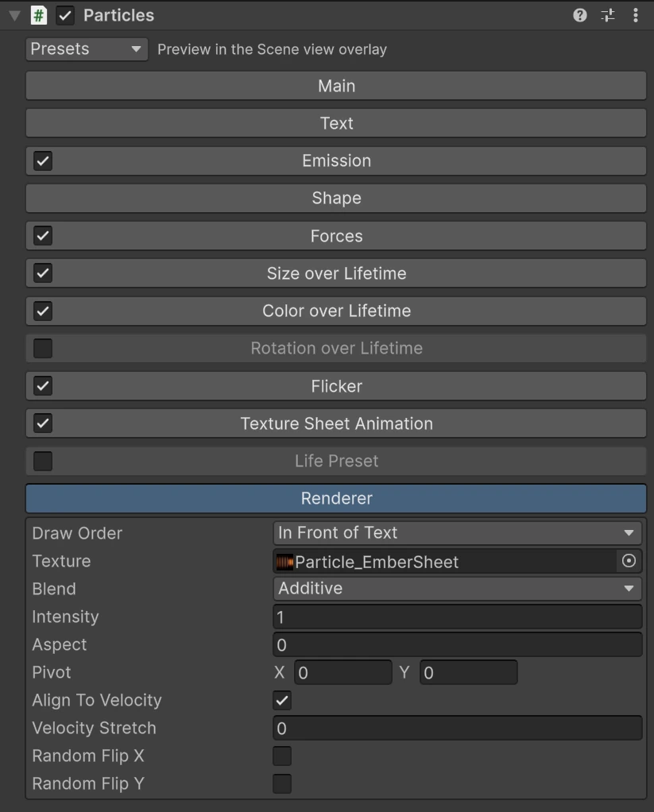Open the Size over Lifetime header
654x812 pixels.
tap(336, 273)
